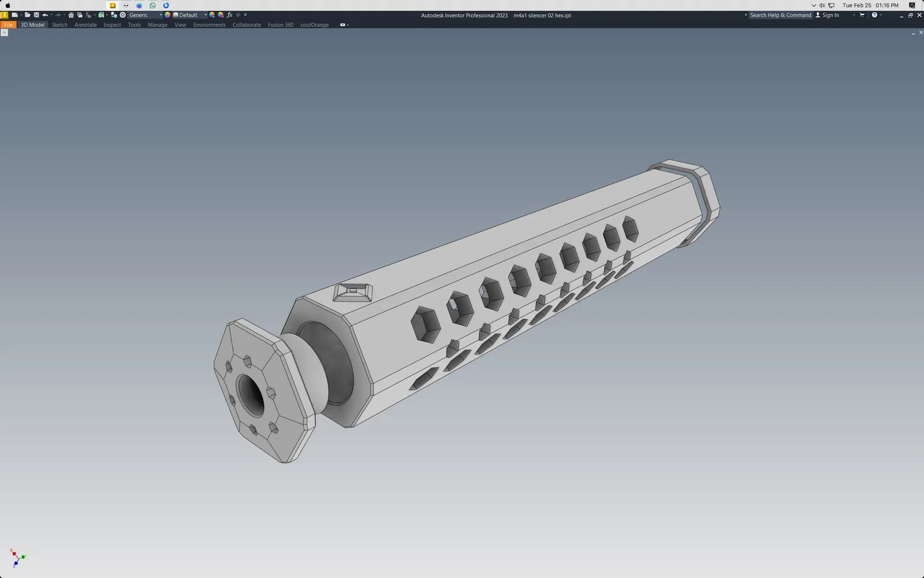Viewport: 924px width, 578px height.
Task: Open the Generic material dropdown
Action: click(x=145, y=15)
